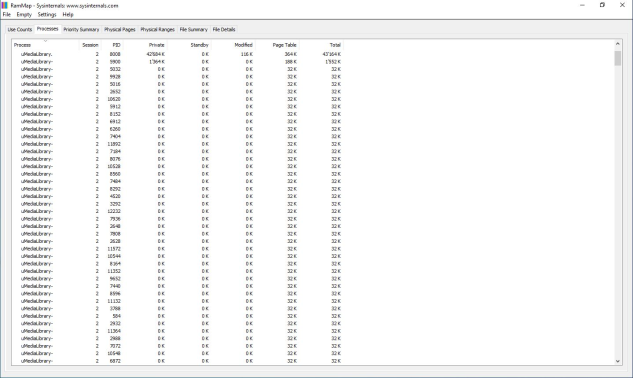Sort by the Page Table column header
Screen dimensions: 633x378
tap(277, 45)
